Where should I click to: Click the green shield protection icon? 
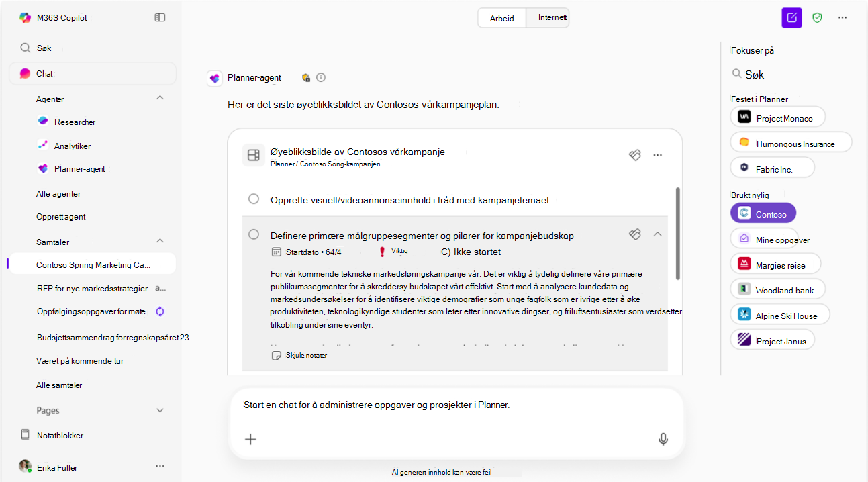pyautogui.click(x=817, y=18)
